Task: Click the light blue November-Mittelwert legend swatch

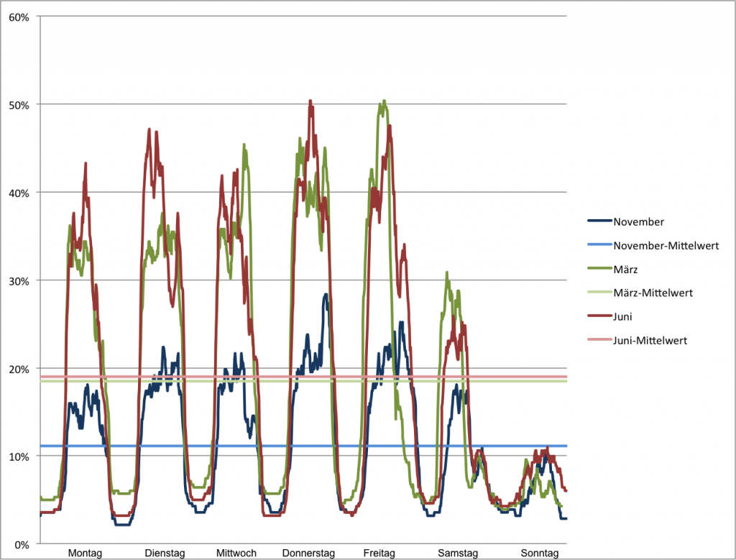Action: 600,244
